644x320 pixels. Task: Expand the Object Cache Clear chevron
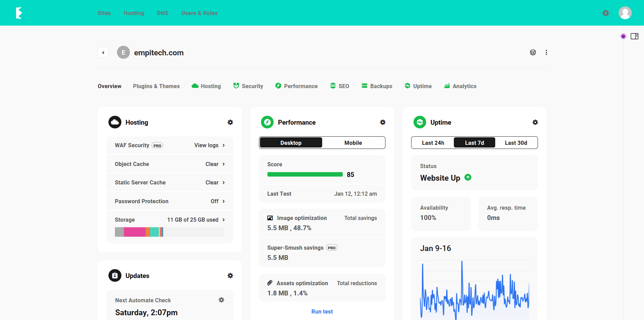[224, 164]
